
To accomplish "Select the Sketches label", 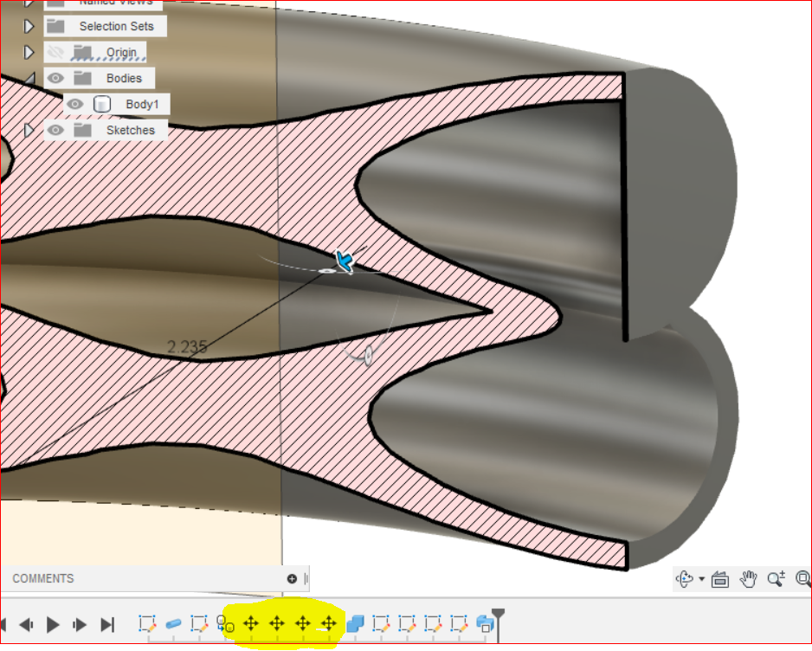I will pos(131,130).
